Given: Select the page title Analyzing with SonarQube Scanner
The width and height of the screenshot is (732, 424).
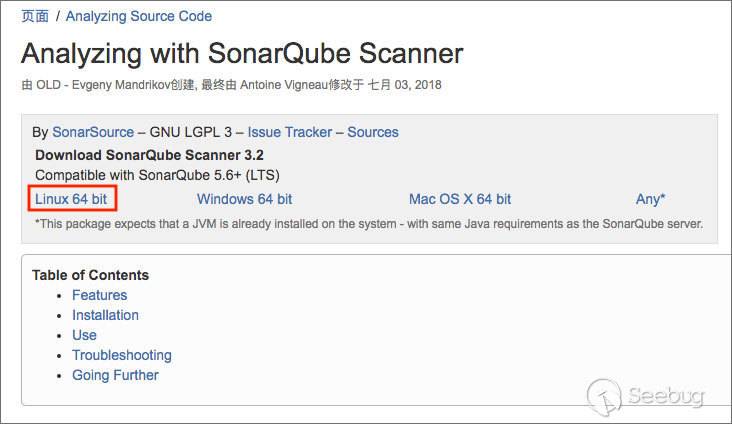Looking at the screenshot, I should [242, 53].
